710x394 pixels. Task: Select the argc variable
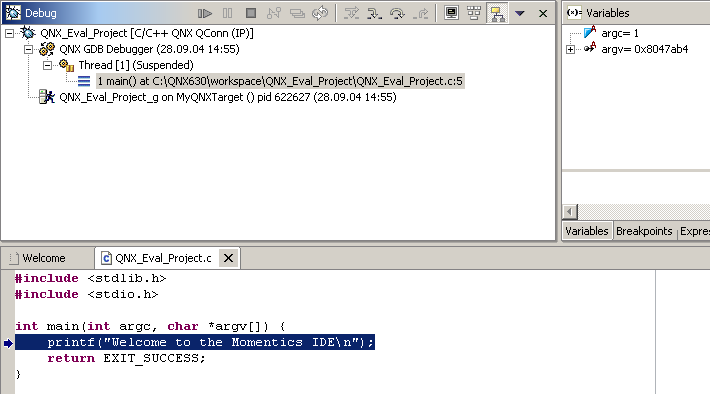[x=620, y=34]
